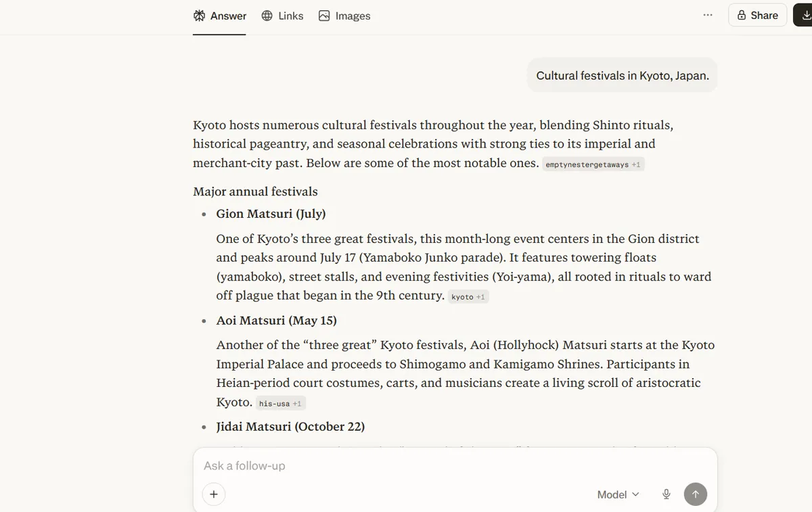This screenshot has height=512, width=812.
Task: Click the Aoi Matsuri (May 15) heading
Action: click(x=276, y=320)
